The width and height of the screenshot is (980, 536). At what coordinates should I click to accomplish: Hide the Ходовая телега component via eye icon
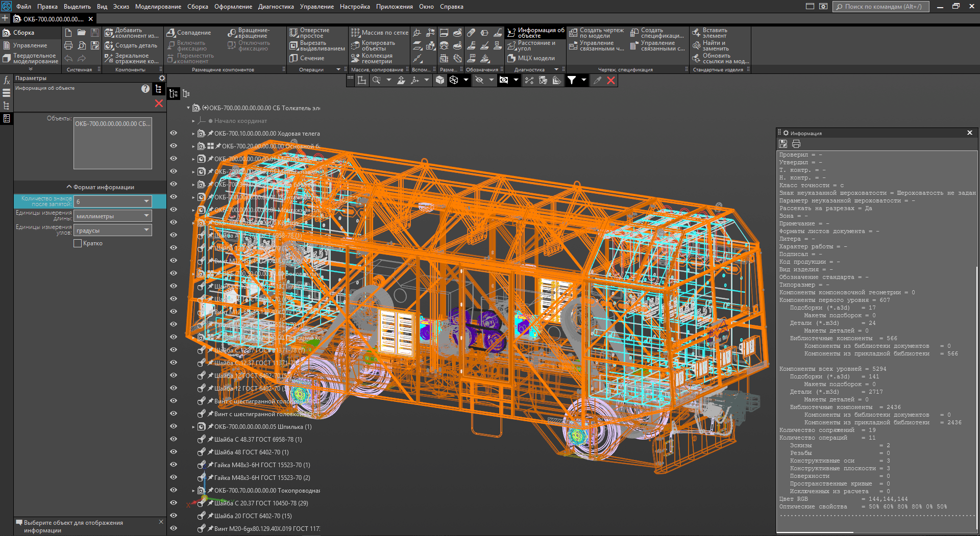pos(174,133)
